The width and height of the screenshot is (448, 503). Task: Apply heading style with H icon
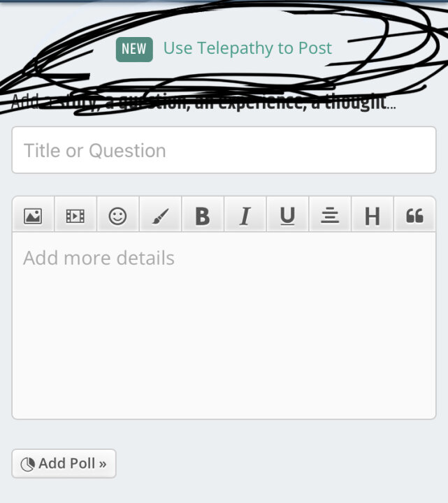click(x=373, y=216)
